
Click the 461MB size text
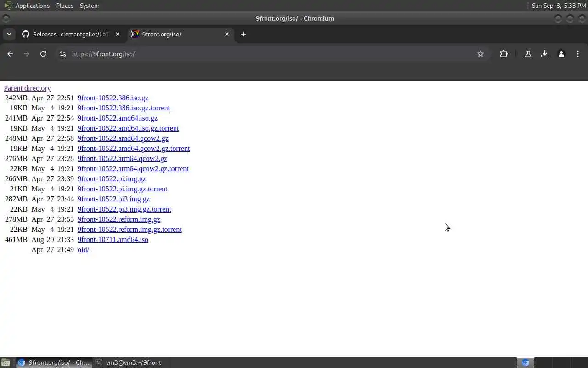(16, 240)
